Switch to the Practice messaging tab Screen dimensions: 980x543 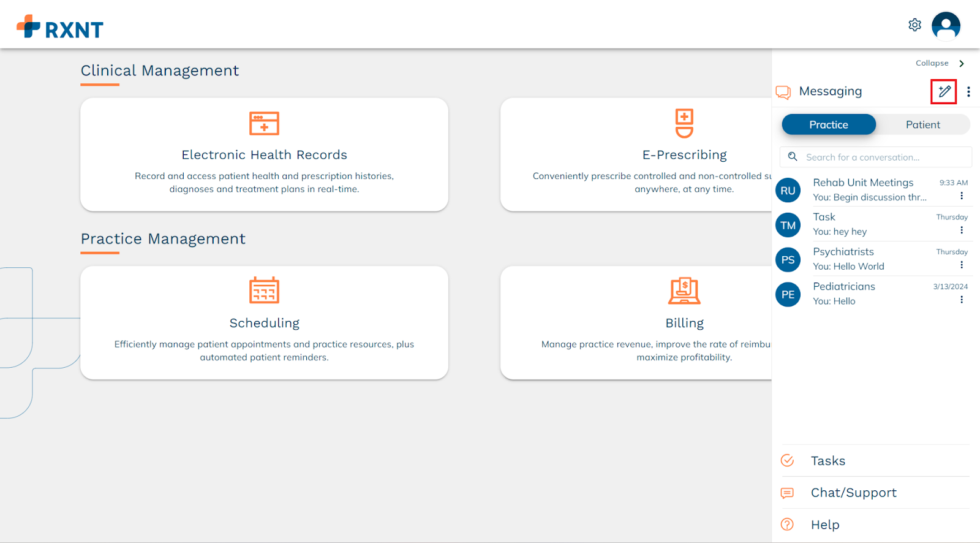[x=829, y=124]
